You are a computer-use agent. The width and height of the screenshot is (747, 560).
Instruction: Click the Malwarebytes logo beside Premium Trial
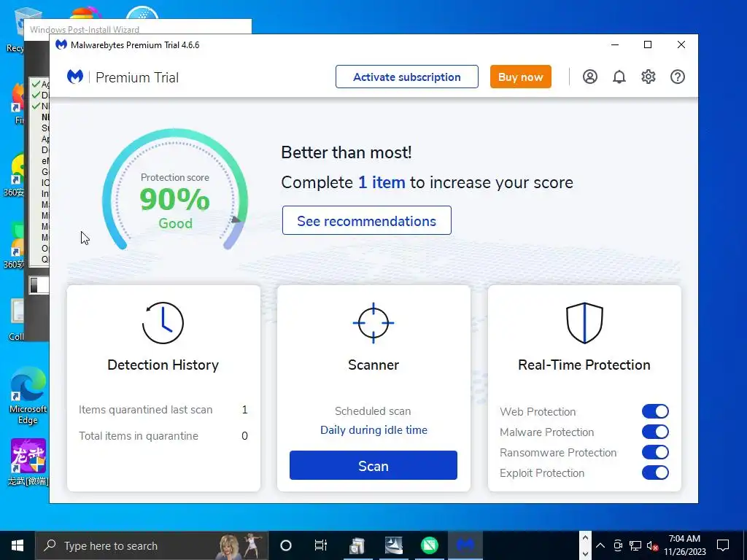(75, 77)
